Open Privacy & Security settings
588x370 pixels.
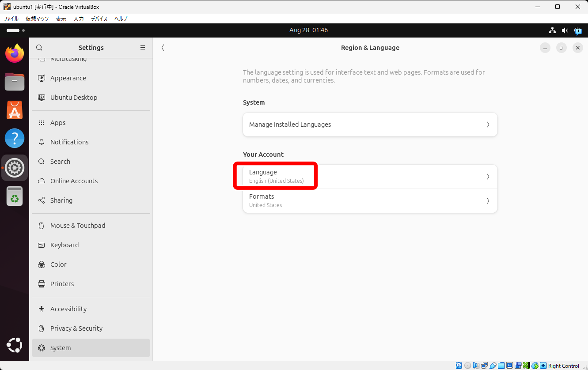pos(91,328)
